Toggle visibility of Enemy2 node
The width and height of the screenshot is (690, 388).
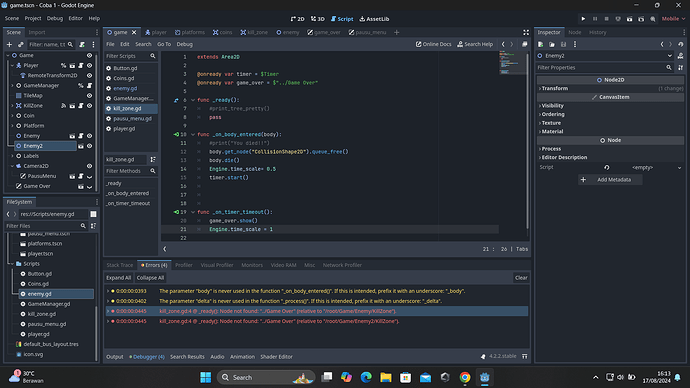pos(89,146)
